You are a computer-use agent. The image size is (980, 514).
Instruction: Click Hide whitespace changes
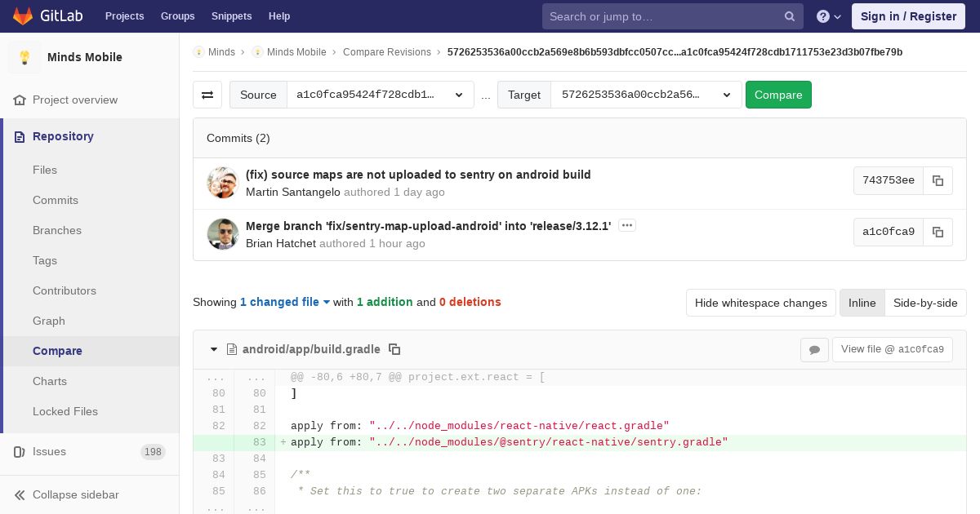[x=761, y=303]
